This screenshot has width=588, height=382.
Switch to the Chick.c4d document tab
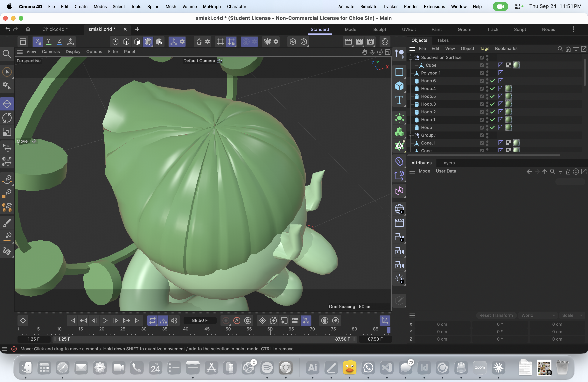(55, 29)
